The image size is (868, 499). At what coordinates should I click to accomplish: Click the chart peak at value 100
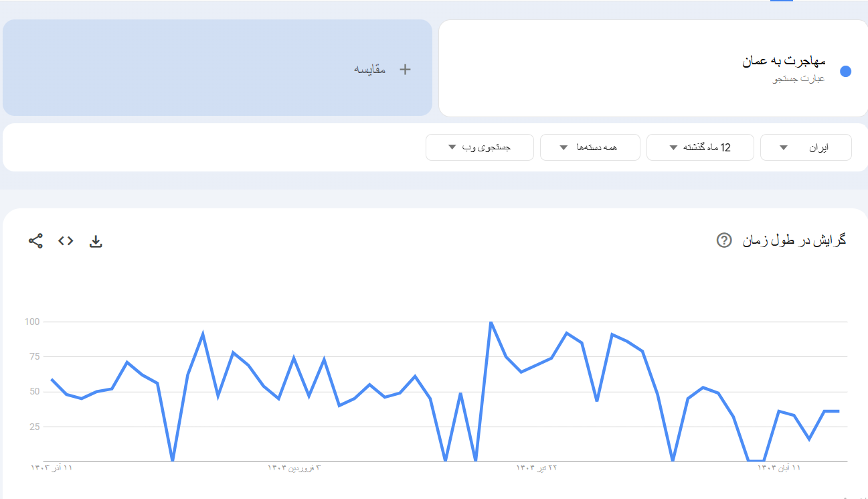[491, 322]
